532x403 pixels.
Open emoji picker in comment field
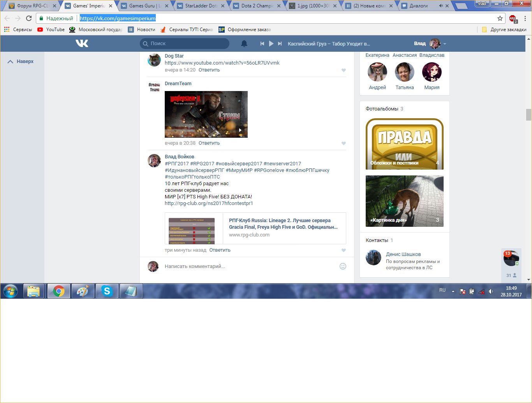pos(343,266)
